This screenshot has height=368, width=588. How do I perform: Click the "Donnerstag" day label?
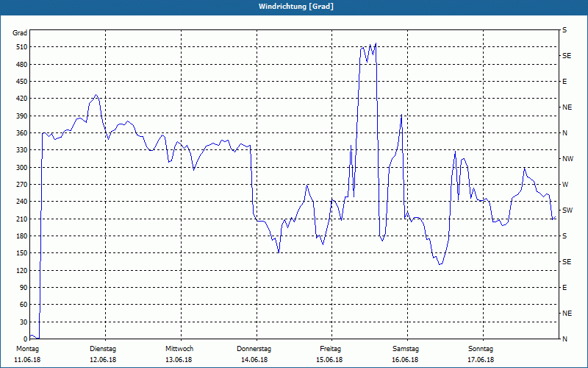(254, 349)
